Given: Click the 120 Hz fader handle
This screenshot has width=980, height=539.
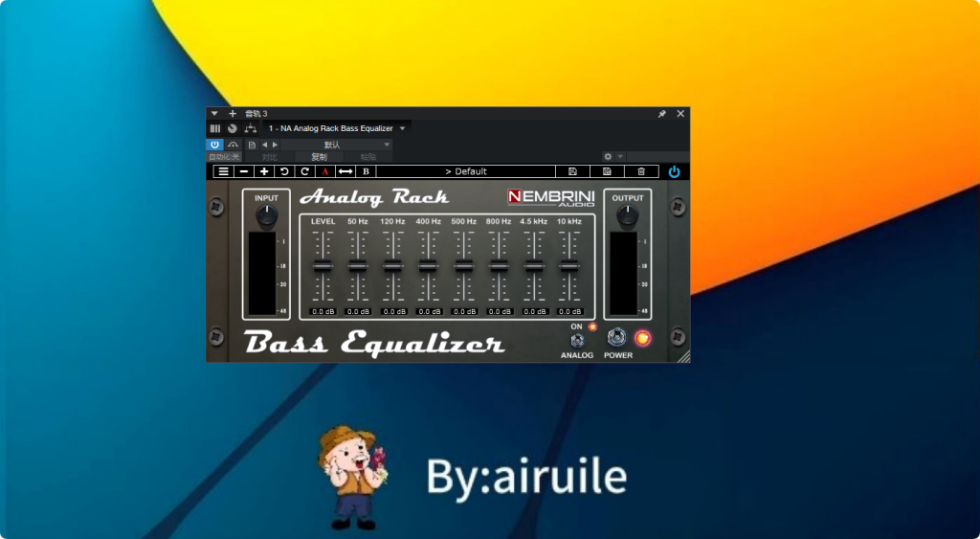Looking at the screenshot, I should (392, 266).
